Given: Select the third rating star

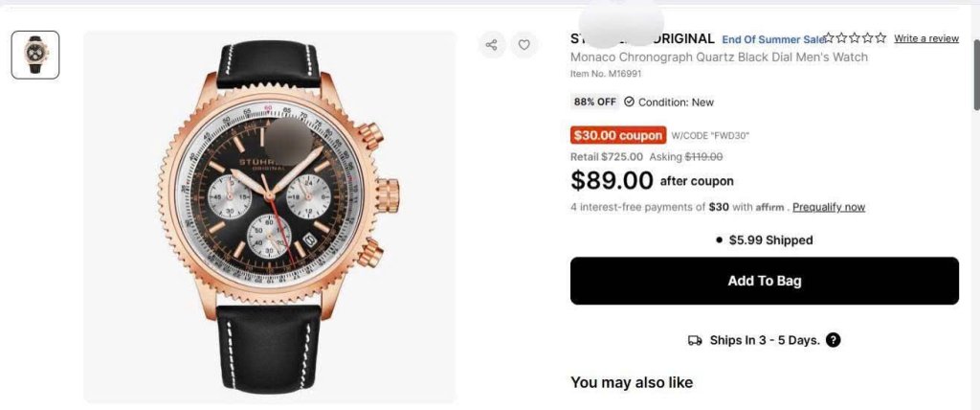Looking at the screenshot, I should 856,38.
